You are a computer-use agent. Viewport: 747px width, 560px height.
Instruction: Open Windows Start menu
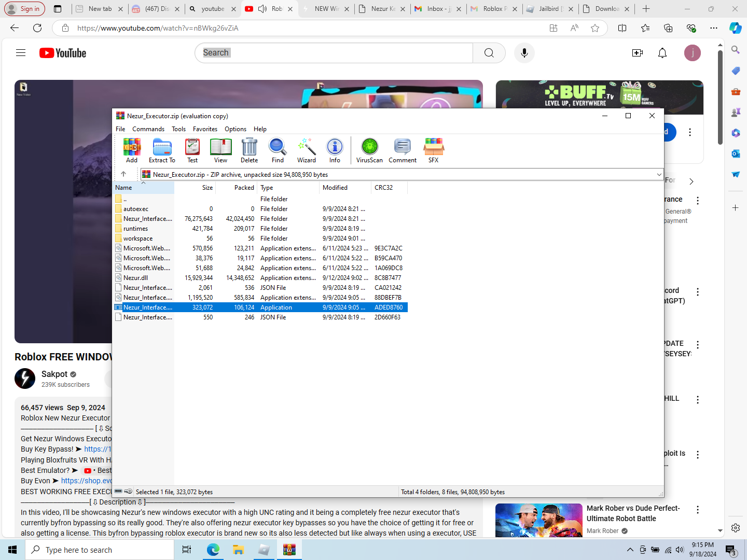coord(12,550)
